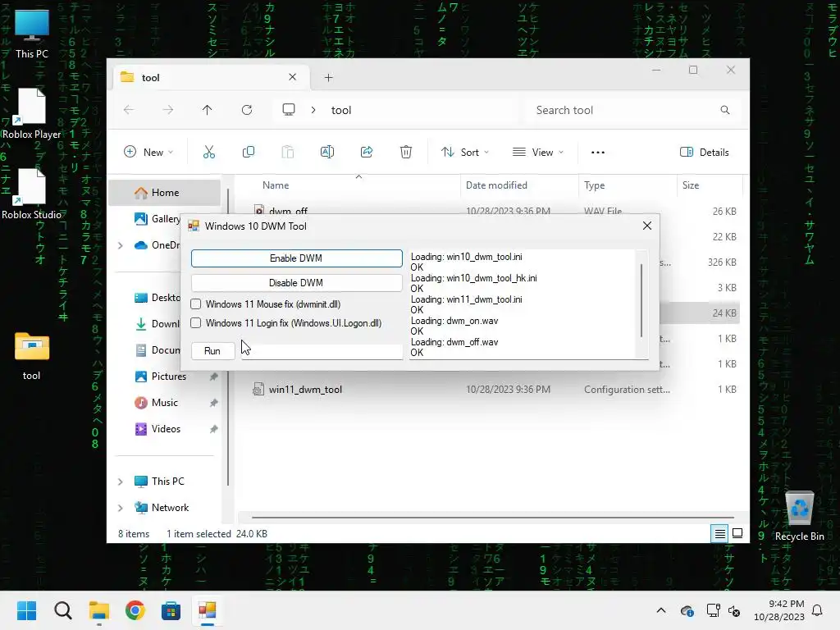Open the New dropdown in Explorer
840x630 pixels.
(x=148, y=152)
